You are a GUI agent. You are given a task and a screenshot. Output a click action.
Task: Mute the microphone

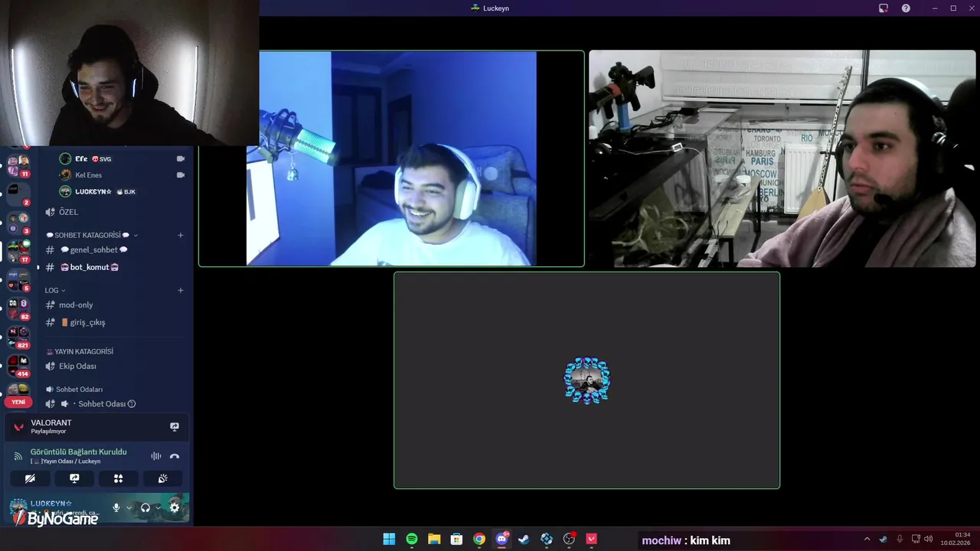coord(116,507)
